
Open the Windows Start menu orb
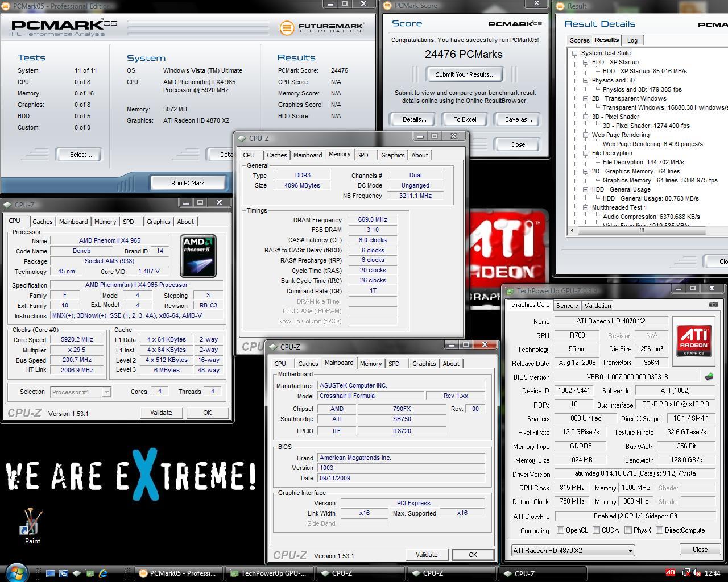pos(16,572)
